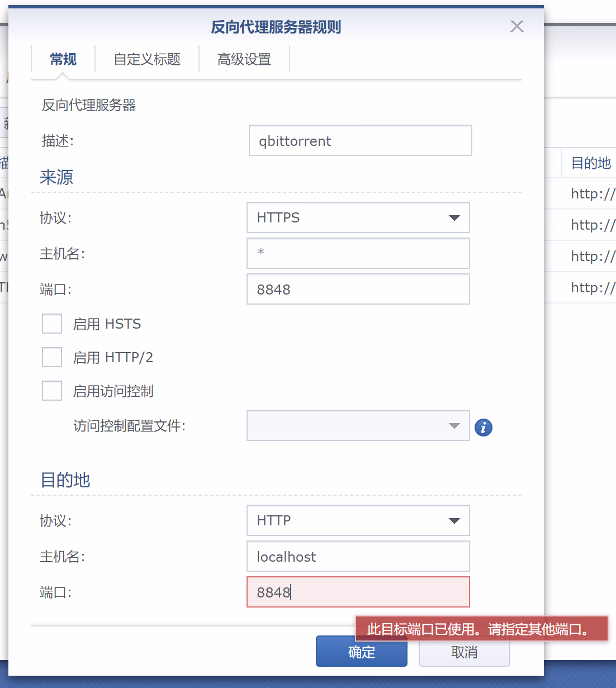
Task: Select the source 端口 input field
Action: (358, 289)
